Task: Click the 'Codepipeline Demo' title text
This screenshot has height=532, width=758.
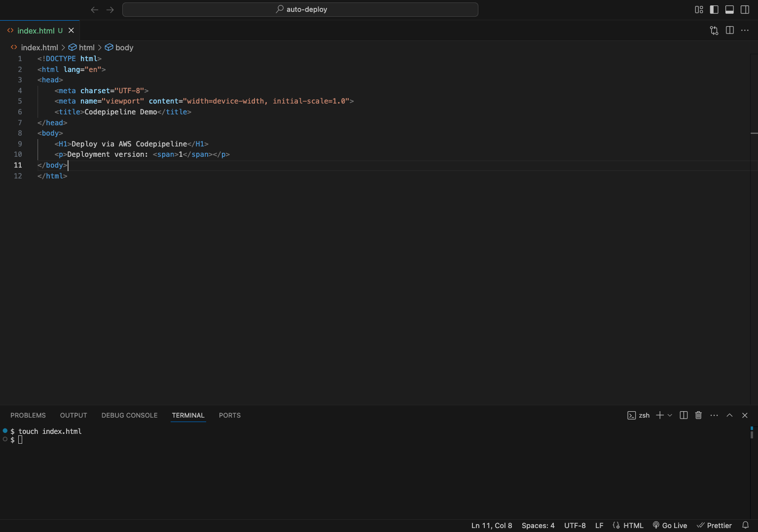Action: (121, 112)
